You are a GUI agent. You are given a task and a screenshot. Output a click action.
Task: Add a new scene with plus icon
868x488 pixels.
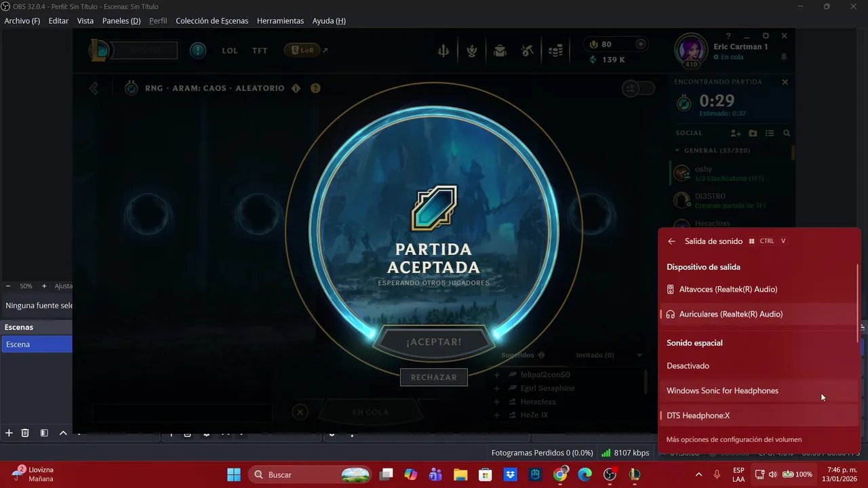coord(9,433)
